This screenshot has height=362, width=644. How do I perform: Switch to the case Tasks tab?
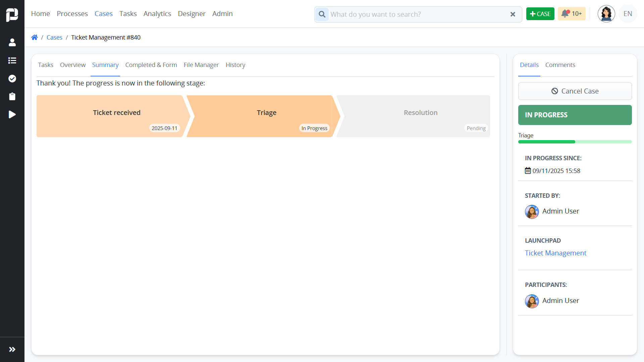(46, 65)
